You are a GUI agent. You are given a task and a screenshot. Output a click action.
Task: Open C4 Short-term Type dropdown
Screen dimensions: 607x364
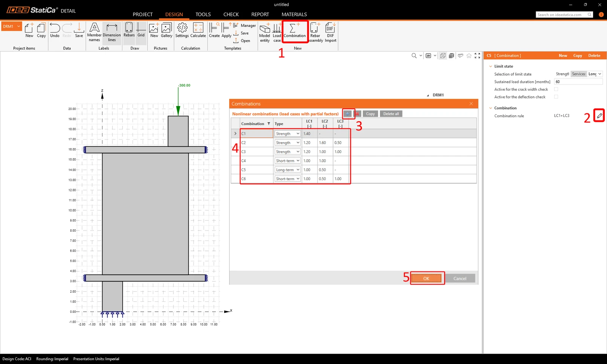tap(288, 161)
